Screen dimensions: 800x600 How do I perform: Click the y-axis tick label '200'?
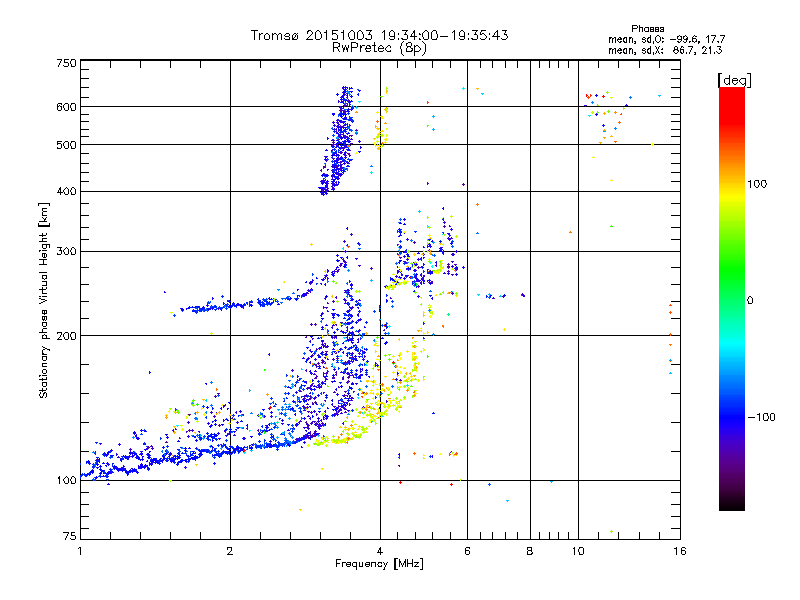tap(66, 336)
